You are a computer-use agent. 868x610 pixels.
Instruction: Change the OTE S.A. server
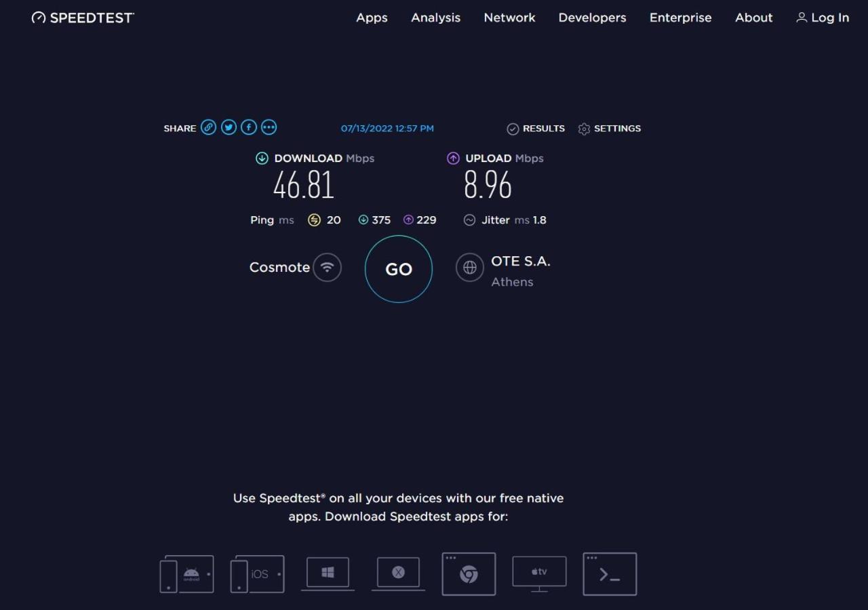pos(521,261)
